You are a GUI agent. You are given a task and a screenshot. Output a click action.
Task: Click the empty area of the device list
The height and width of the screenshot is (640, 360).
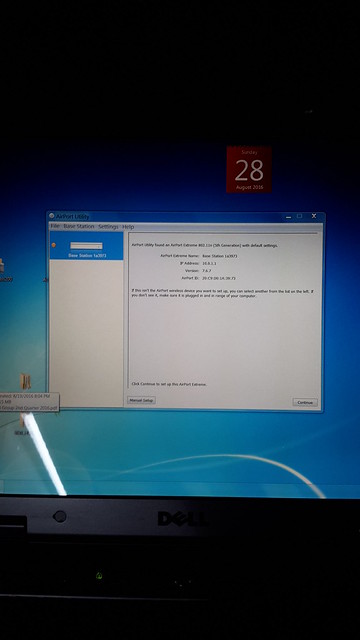point(87,333)
